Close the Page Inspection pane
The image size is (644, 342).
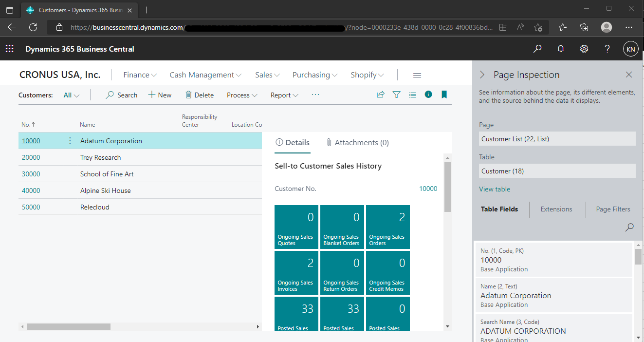click(629, 75)
